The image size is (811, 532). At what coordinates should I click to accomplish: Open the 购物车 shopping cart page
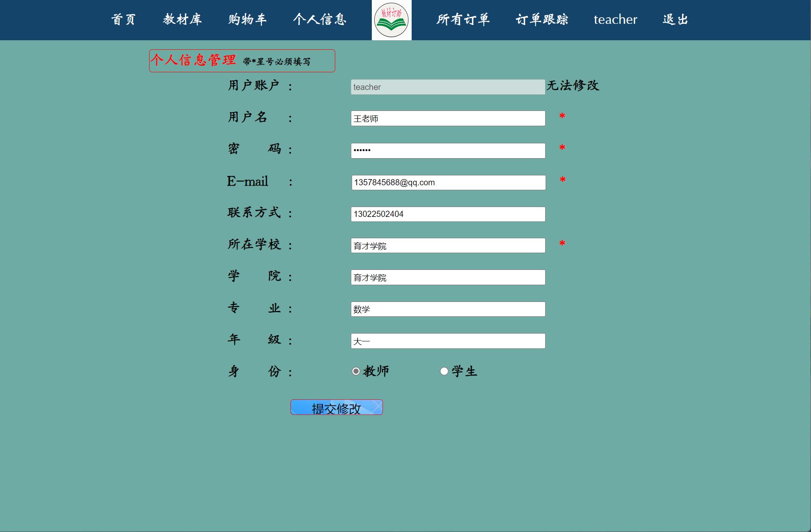(x=247, y=20)
